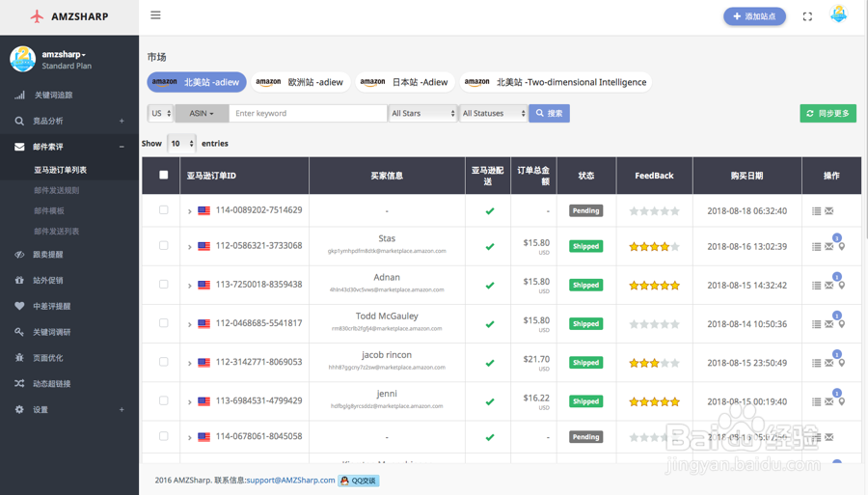Expand row arrow for order 113-7250018-8359438
This screenshot has height=495, width=868.
(189, 286)
